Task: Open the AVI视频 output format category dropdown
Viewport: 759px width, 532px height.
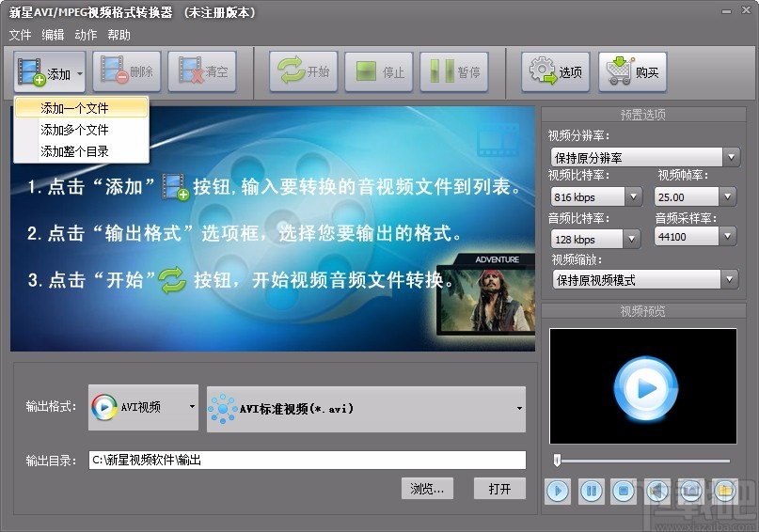Action: pyautogui.click(x=143, y=407)
